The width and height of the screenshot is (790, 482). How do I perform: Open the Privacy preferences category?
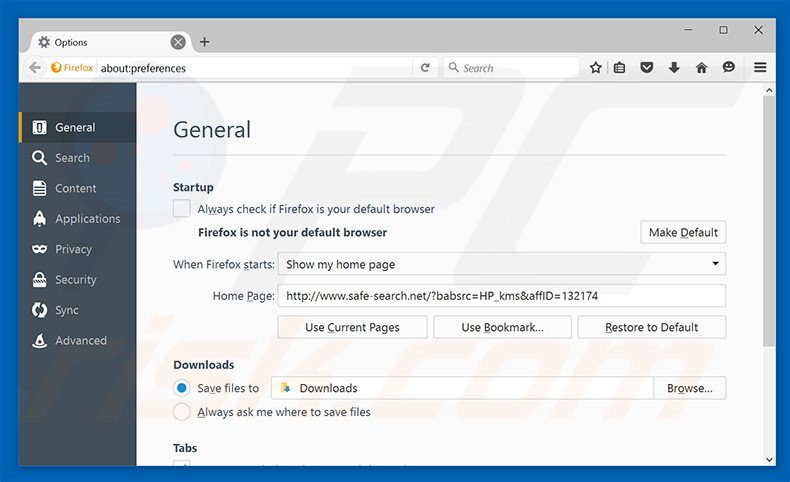(x=78, y=249)
